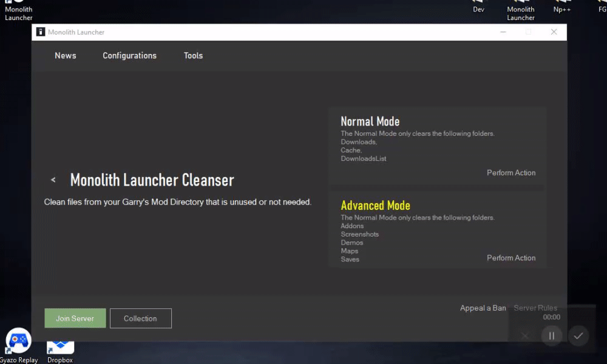
Task: Cancel the recording with the X icon
Action: (x=525, y=335)
